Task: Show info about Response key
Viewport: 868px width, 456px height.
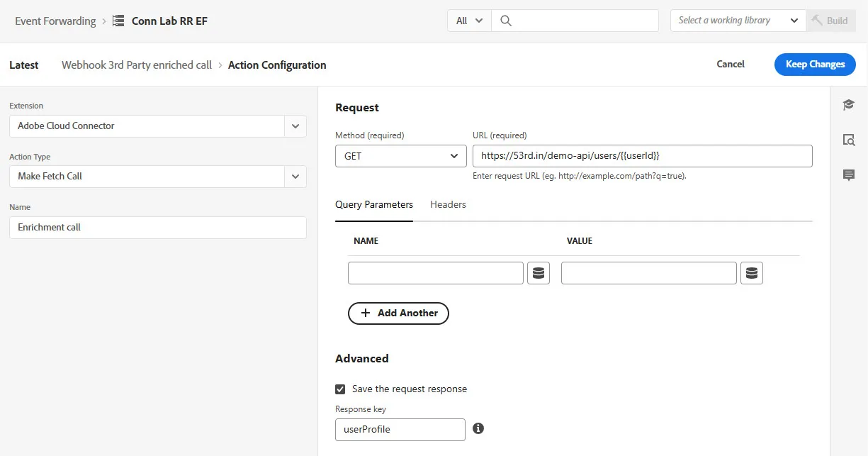Action: (x=478, y=428)
